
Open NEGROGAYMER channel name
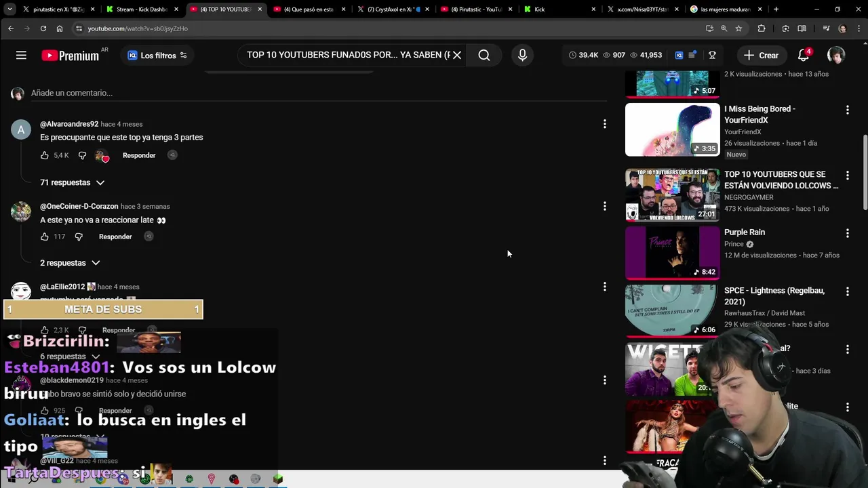[x=749, y=197]
